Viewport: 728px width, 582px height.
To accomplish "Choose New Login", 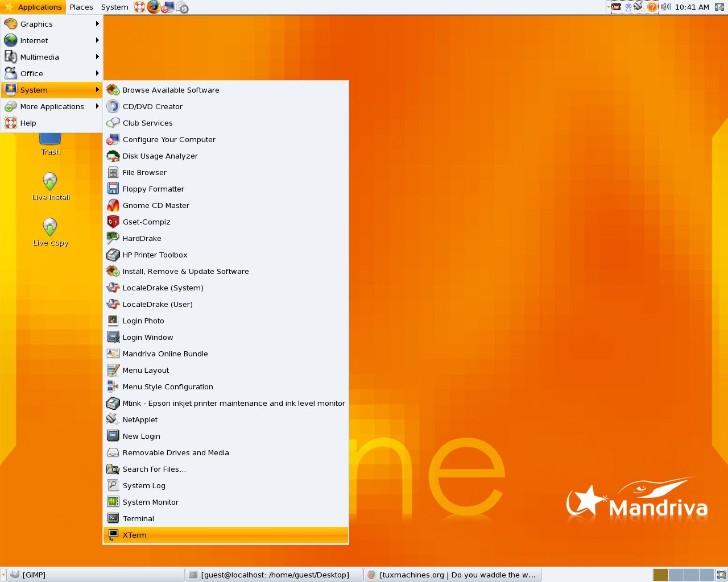I will click(226, 436).
